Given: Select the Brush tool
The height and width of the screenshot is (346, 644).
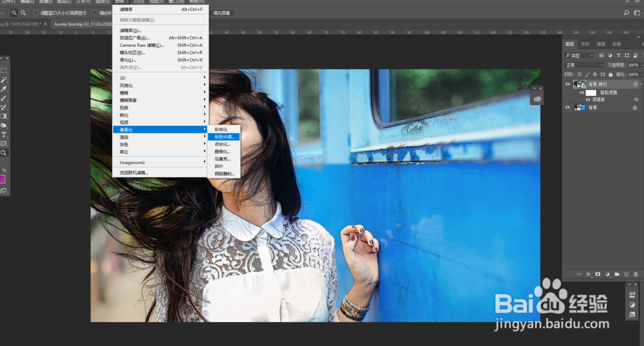Looking at the screenshot, I should [x=4, y=98].
